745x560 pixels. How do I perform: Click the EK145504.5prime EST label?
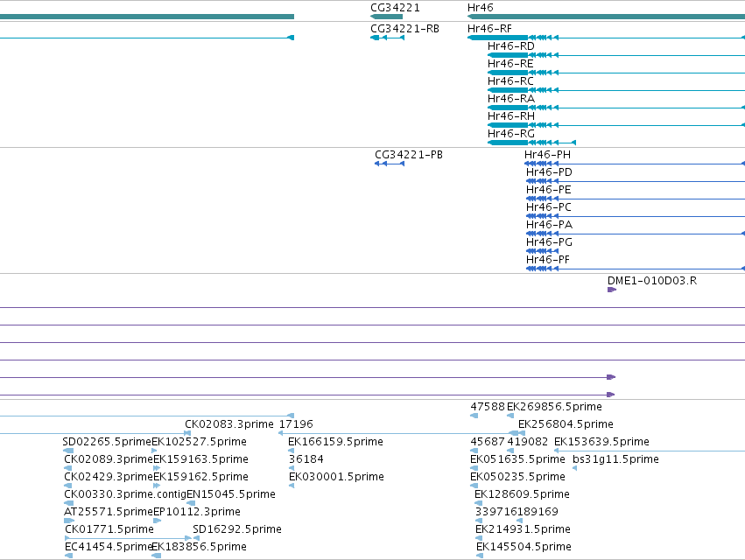pos(524,546)
